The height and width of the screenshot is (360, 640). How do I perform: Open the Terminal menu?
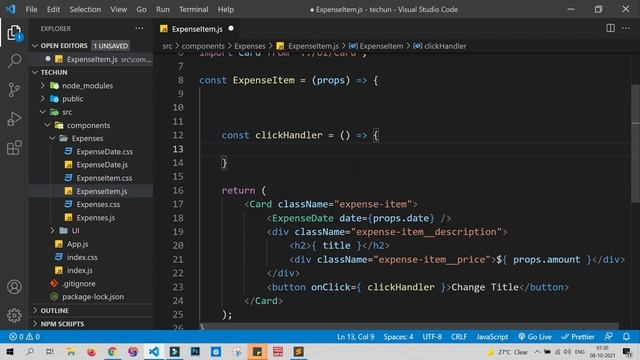[193, 9]
